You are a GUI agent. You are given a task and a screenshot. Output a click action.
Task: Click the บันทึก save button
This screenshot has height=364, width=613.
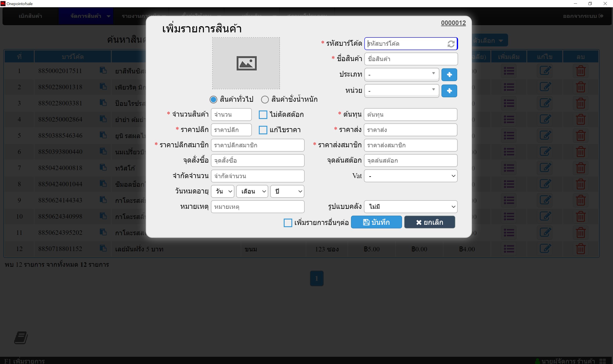[x=376, y=222]
